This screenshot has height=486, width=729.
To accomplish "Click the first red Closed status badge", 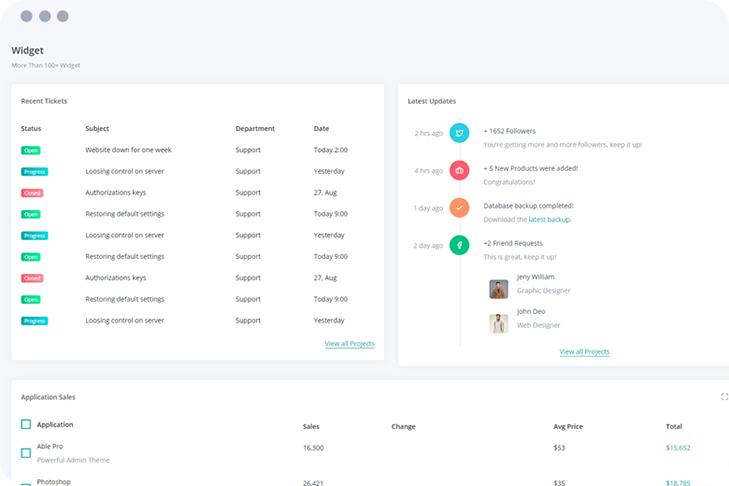I will (32, 193).
